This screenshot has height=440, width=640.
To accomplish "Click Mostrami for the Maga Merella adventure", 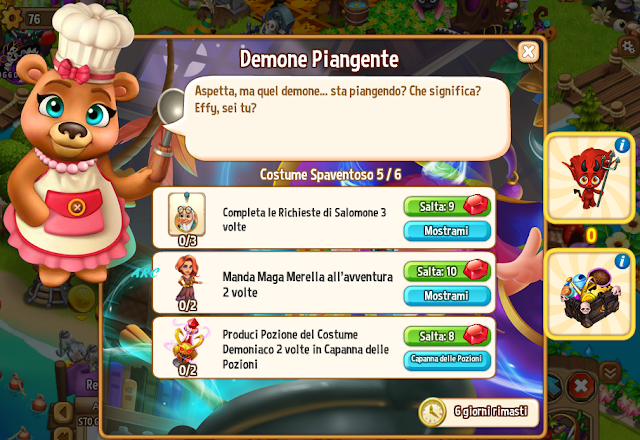I will point(447,296).
